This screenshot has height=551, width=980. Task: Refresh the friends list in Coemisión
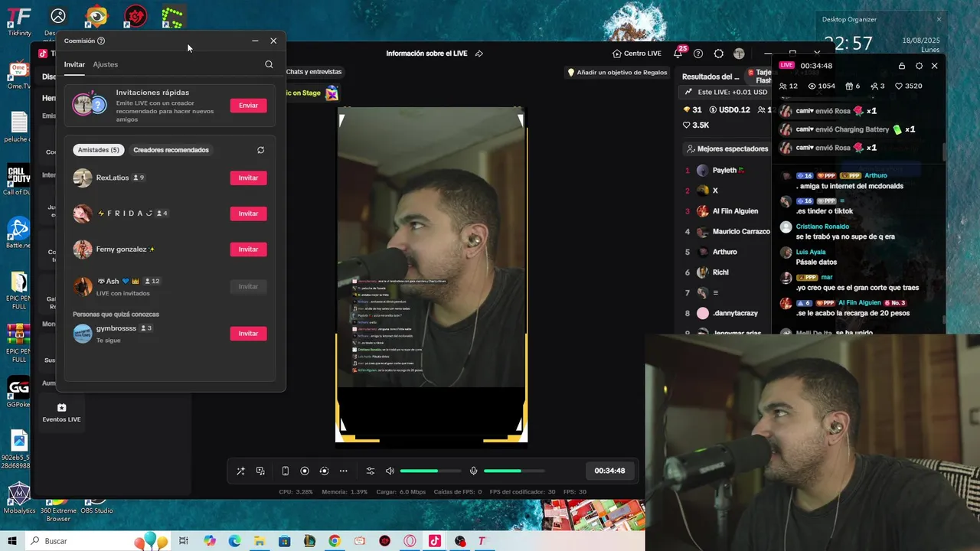click(x=260, y=150)
